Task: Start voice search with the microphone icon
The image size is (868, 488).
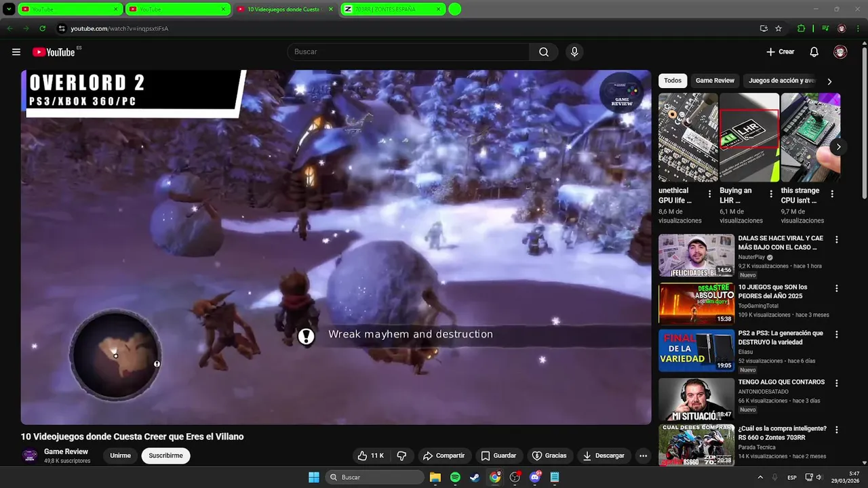Action: [574, 52]
